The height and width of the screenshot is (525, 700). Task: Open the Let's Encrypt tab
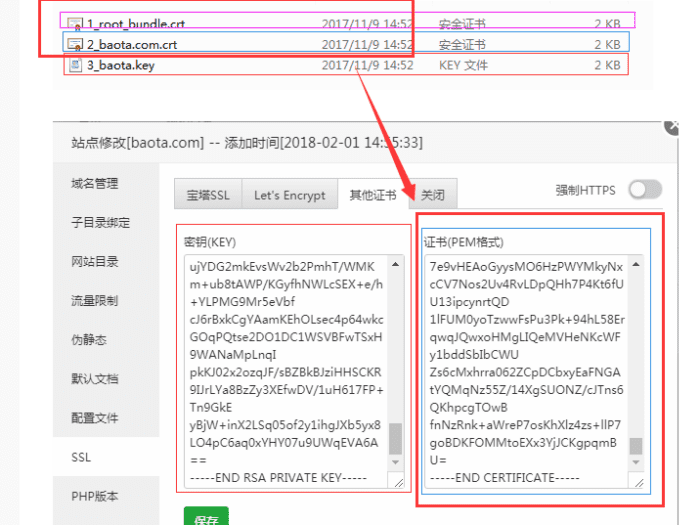[x=289, y=196]
